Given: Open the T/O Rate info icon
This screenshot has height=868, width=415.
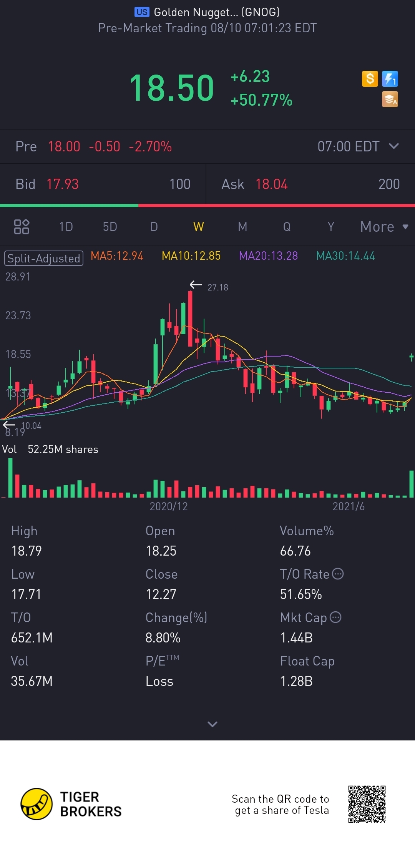Looking at the screenshot, I should tap(338, 574).
